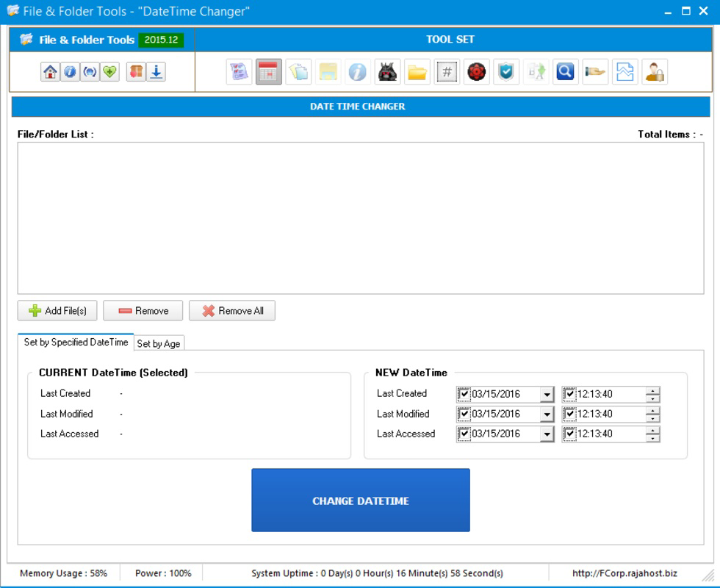The width and height of the screenshot is (720, 588).
Task: Switch to the Set by Age tab
Action: (159, 344)
